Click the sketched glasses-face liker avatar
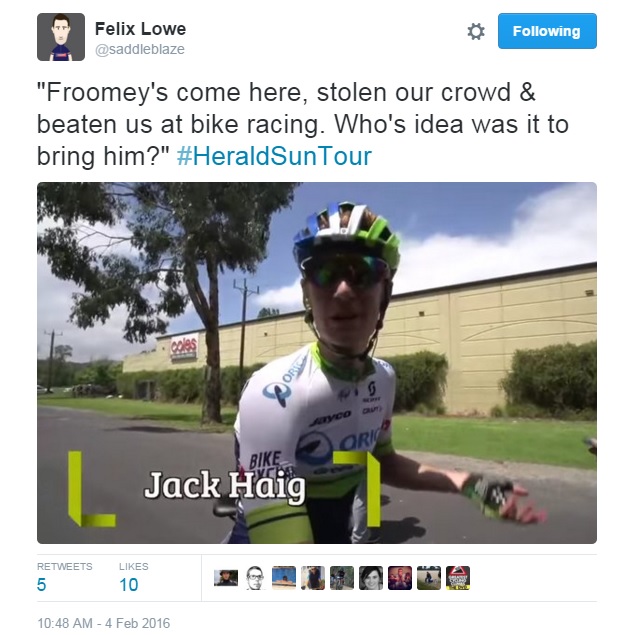This screenshot has height=635, width=634. 255,578
